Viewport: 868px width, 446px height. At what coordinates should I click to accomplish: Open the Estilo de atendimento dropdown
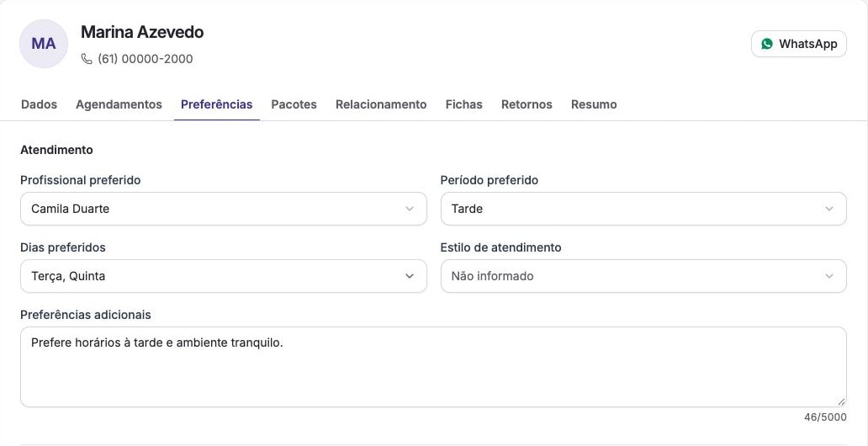coord(643,276)
